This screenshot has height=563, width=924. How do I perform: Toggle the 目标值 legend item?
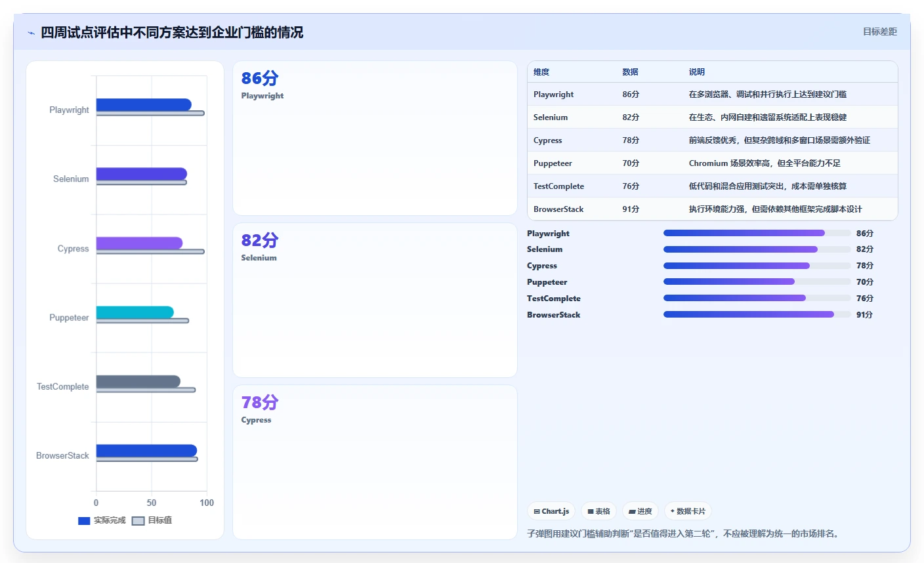point(152,520)
